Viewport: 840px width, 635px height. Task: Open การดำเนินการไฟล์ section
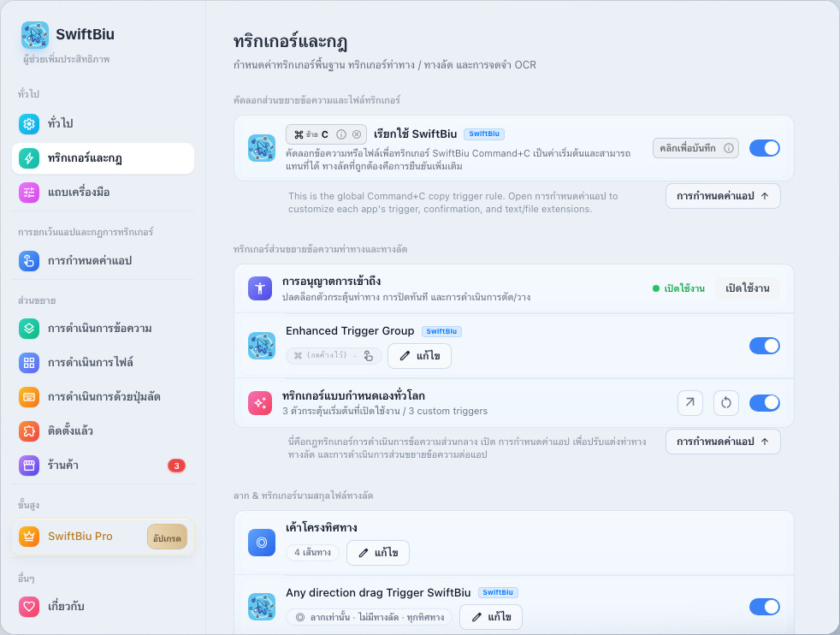[103, 363]
